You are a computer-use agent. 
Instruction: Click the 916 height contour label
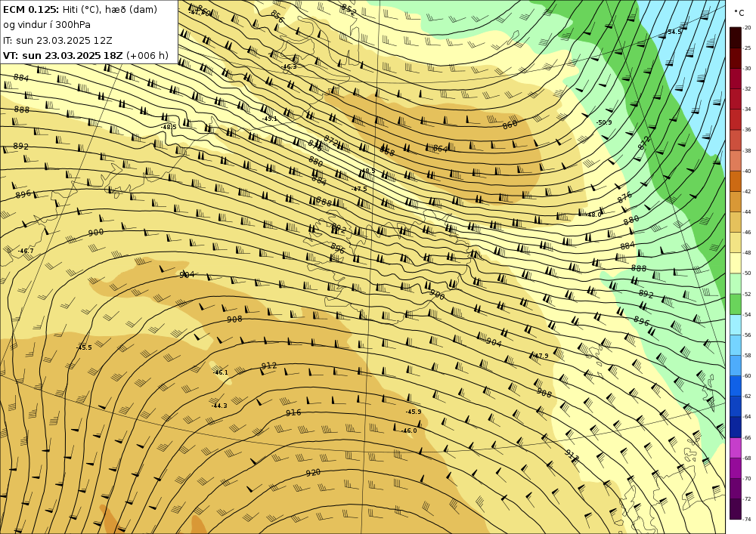[x=293, y=412]
